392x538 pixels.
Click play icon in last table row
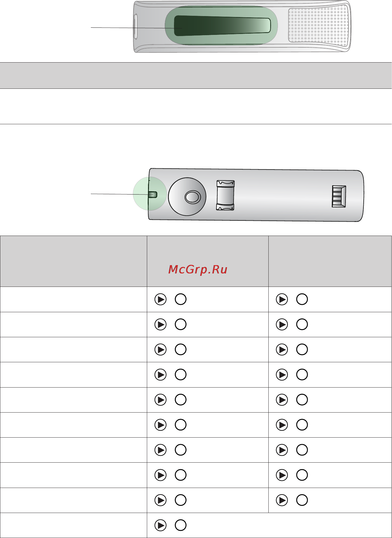pos(161,525)
